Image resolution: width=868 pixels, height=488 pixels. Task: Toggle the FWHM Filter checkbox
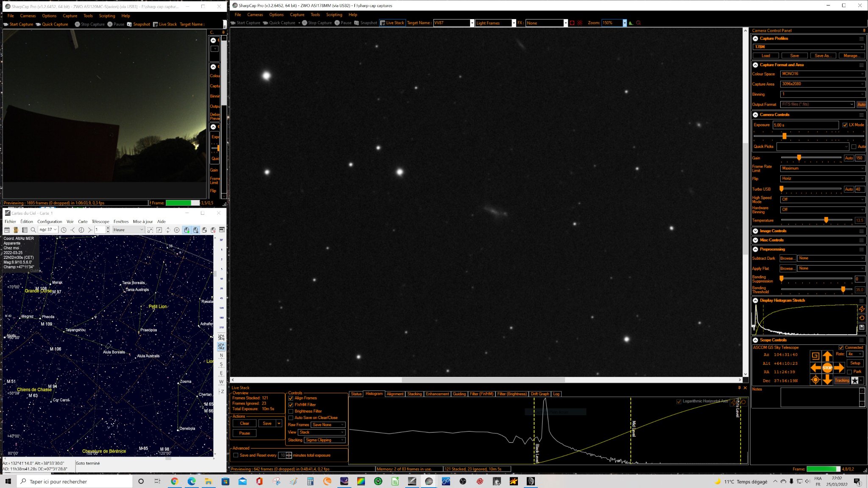(x=291, y=405)
